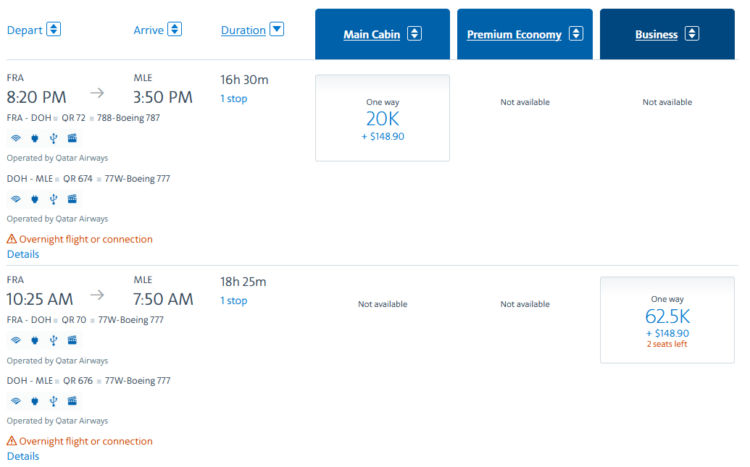Viewport: 750px width, 467px height.
Task: Select the Business tab header
Action: click(x=656, y=35)
